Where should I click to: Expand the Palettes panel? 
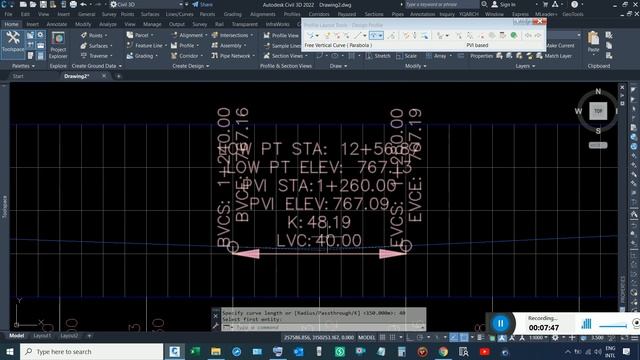pos(23,66)
